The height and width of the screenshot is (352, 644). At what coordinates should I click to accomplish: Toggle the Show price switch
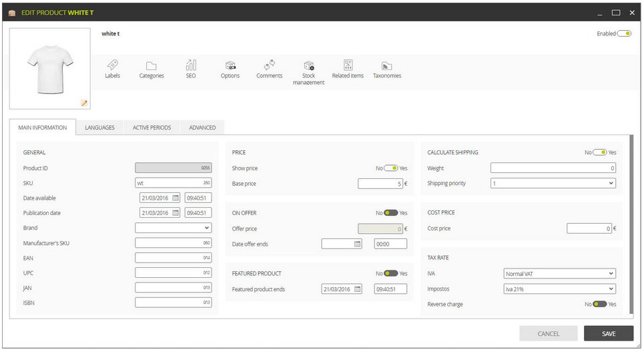[x=390, y=168]
